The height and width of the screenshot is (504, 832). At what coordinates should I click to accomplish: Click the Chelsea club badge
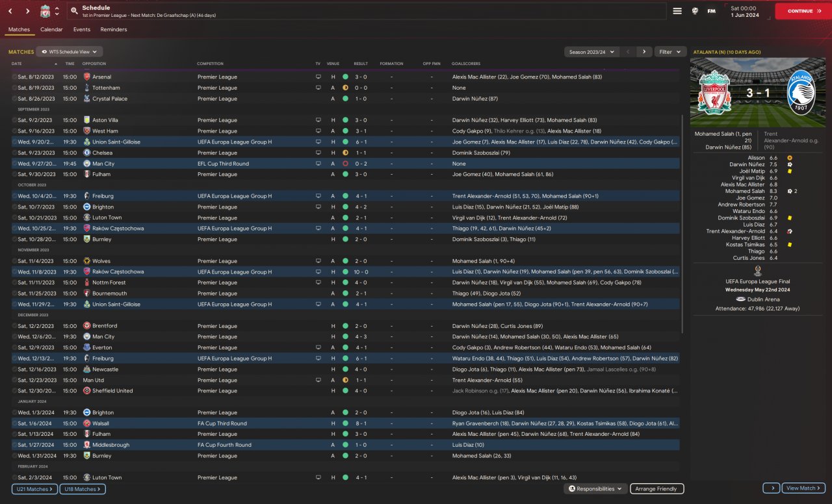(87, 153)
